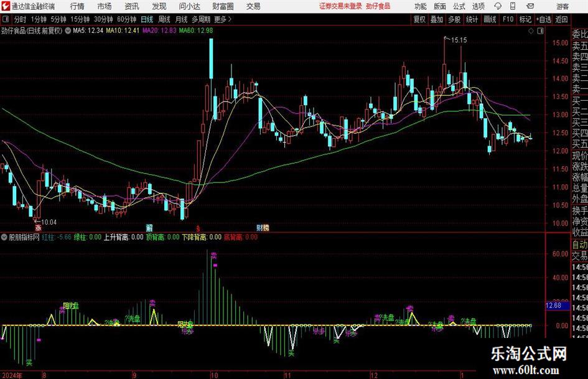Click the 复权 toolbar button
This screenshot has width=588, height=379.
click(419, 19)
